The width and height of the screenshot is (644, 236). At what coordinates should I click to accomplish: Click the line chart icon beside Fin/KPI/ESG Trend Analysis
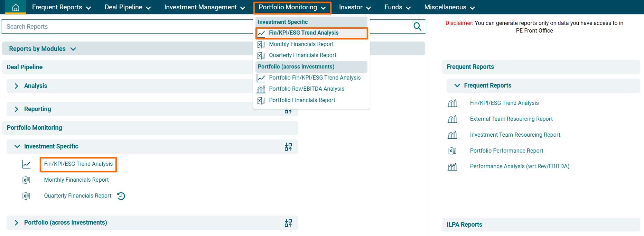(x=26, y=164)
